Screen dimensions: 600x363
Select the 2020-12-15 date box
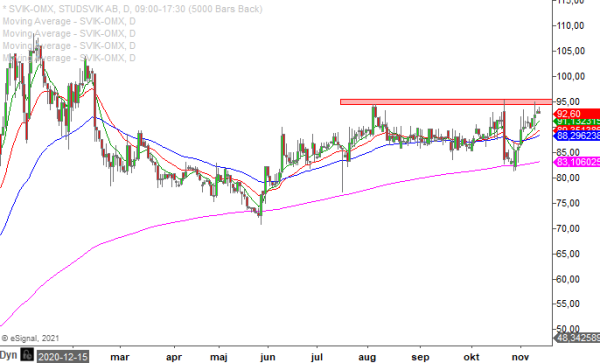click(63, 357)
